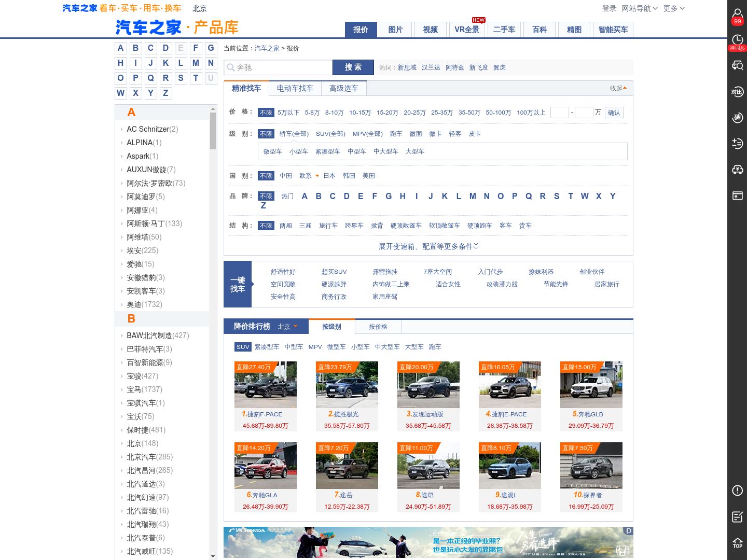Screen dimensions: 747x560
Task: Click letter A in sidebar letter grid
Action: click(x=120, y=48)
